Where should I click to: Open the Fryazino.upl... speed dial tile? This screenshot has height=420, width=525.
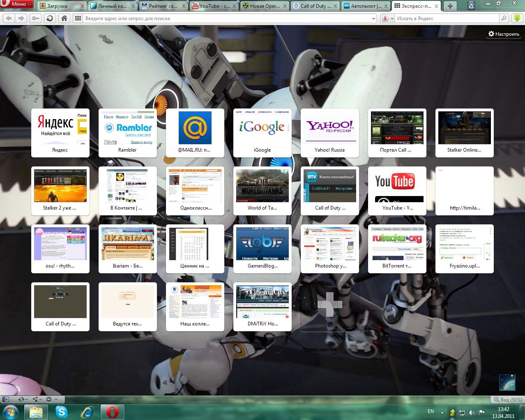pyautogui.click(x=465, y=249)
